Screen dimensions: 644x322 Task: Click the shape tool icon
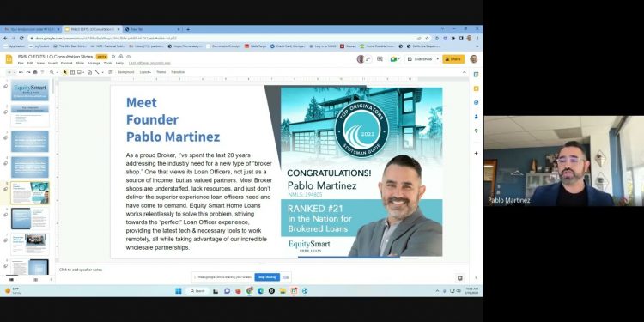(x=89, y=72)
